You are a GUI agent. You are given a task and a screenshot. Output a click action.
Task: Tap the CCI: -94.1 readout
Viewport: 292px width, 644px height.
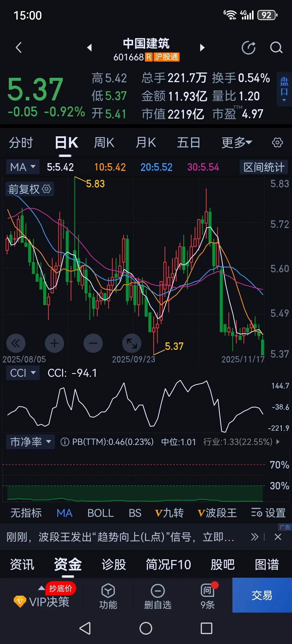[72, 373]
